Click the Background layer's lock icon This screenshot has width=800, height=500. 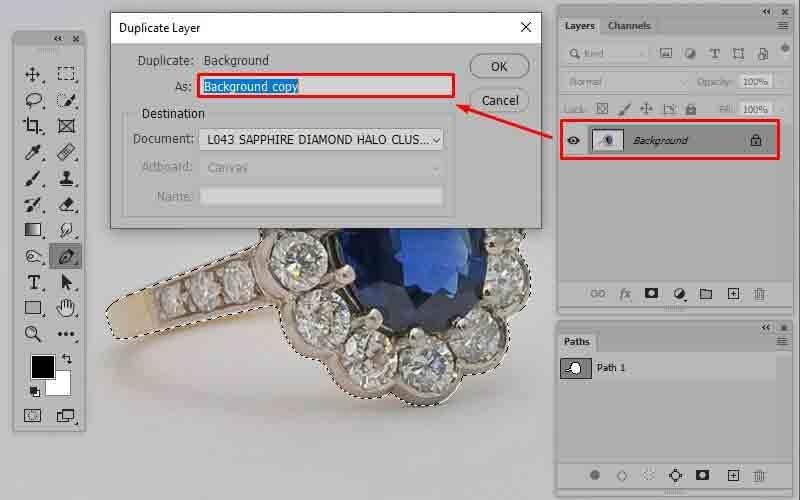point(756,140)
